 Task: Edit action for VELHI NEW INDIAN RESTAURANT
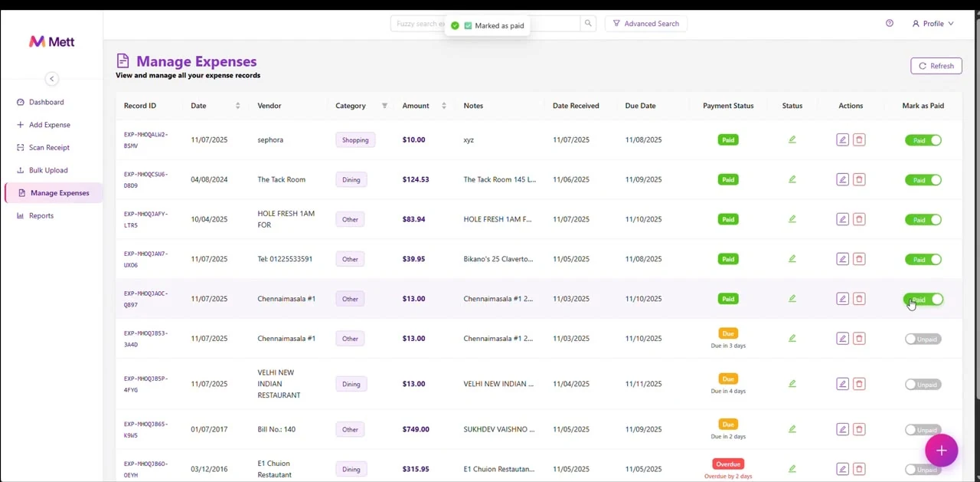point(842,384)
